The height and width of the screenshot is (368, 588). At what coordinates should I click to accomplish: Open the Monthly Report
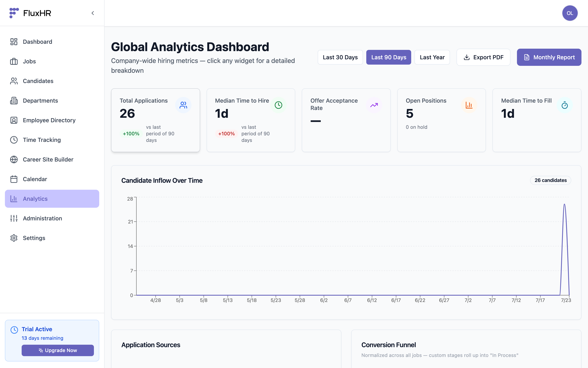549,57
